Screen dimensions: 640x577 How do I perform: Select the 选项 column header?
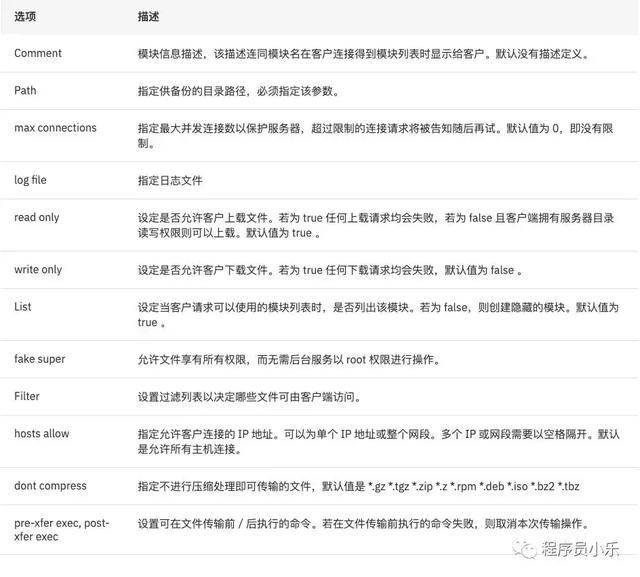pyautogui.click(x=25, y=17)
